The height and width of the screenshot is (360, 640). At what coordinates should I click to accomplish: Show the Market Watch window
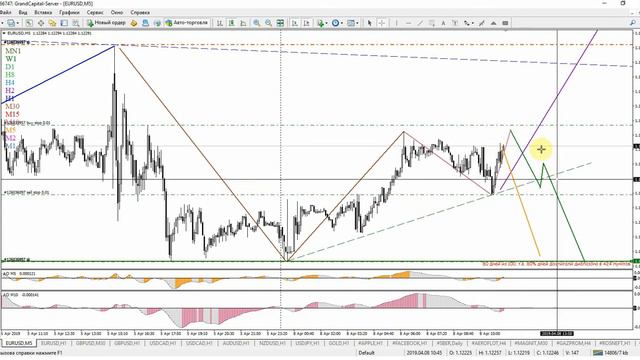pos(29,23)
